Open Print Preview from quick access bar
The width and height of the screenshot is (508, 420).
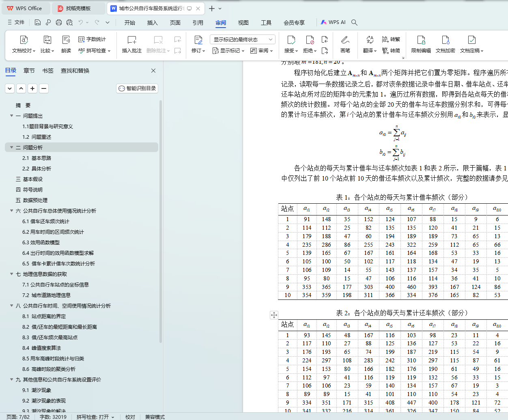tap(69, 22)
